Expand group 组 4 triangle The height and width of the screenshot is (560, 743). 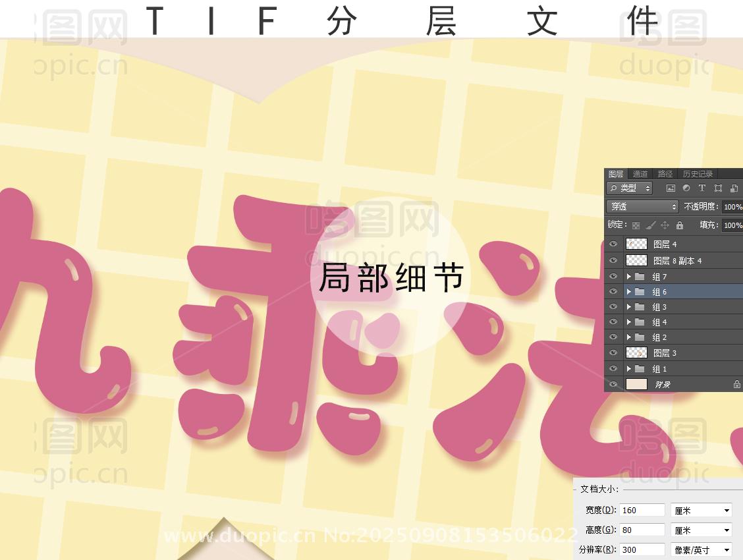(x=629, y=322)
